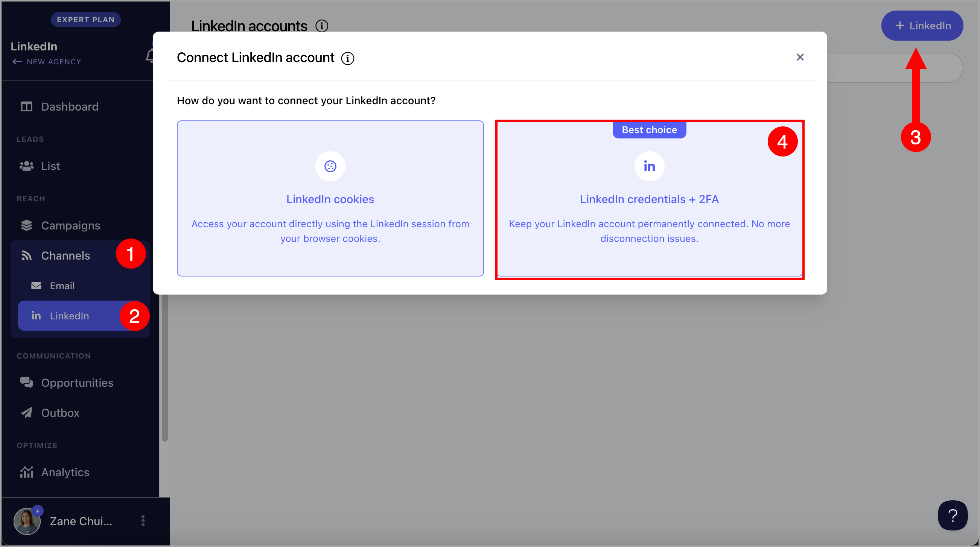
Task: Click the envelope icon next to Email
Action: [36, 286]
